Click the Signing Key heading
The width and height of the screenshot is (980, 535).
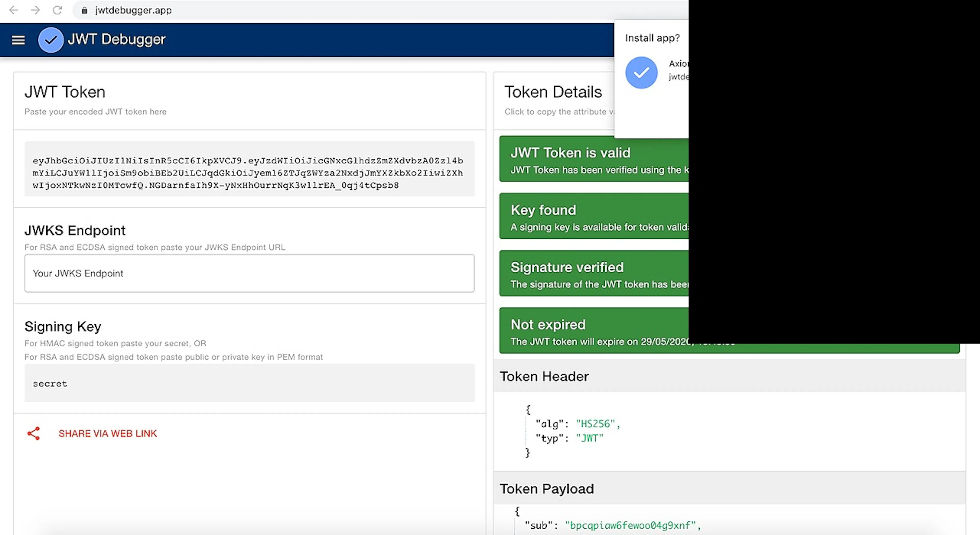click(x=63, y=327)
